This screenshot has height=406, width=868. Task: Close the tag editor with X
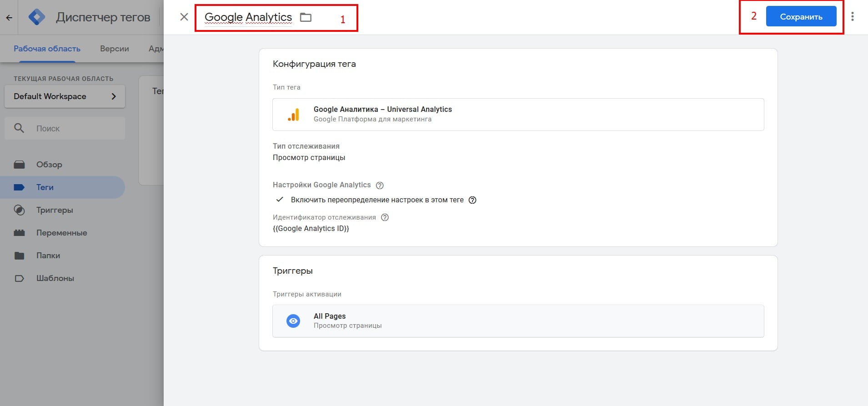click(184, 17)
